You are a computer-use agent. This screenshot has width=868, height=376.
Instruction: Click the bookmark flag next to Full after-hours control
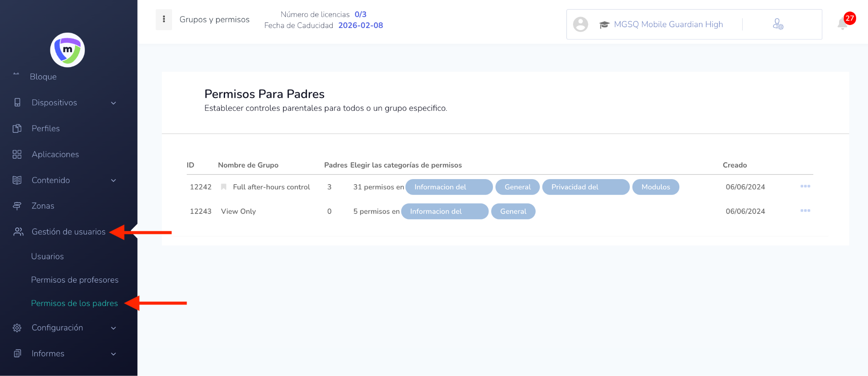(223, 187)
